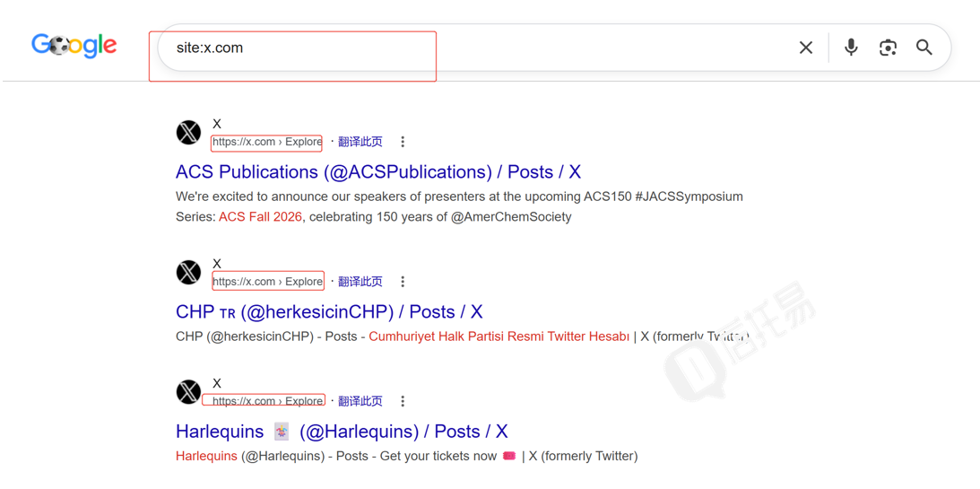980x489 pixels.
Task: Open three-dot menu for Harlequins result
Action: 403,401
